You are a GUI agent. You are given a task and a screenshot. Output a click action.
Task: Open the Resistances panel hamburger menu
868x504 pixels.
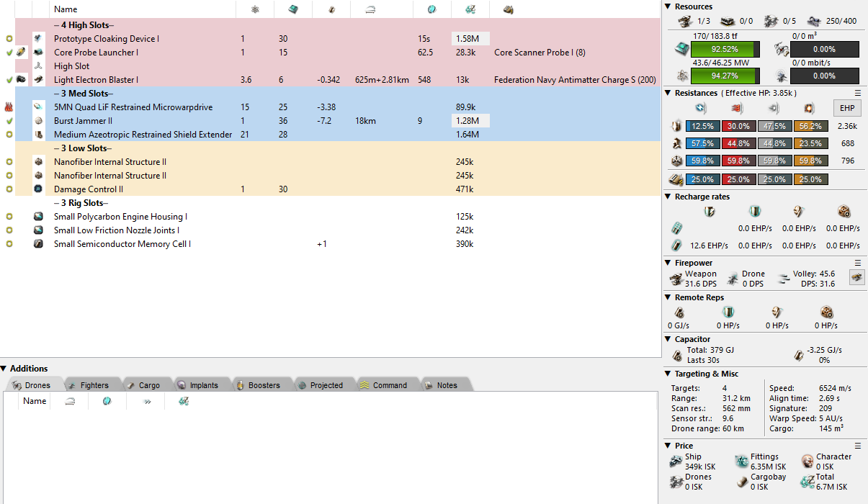(x=857, y=93)
